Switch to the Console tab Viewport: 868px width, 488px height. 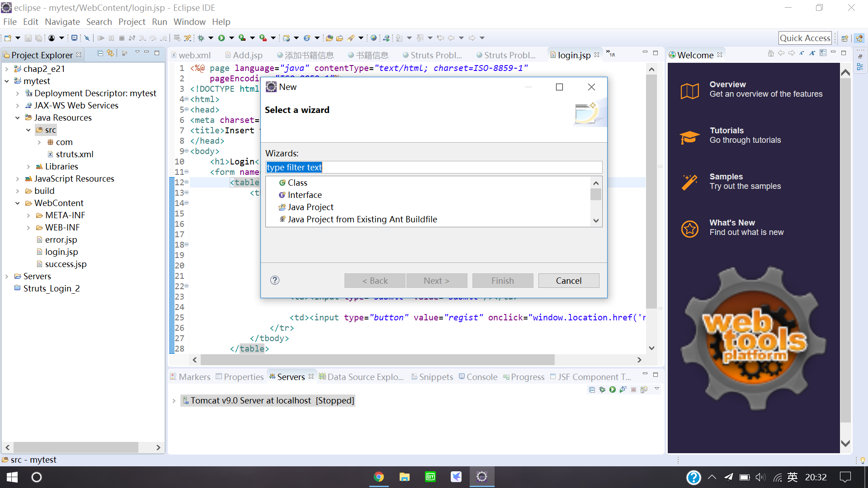pos(482,376)
